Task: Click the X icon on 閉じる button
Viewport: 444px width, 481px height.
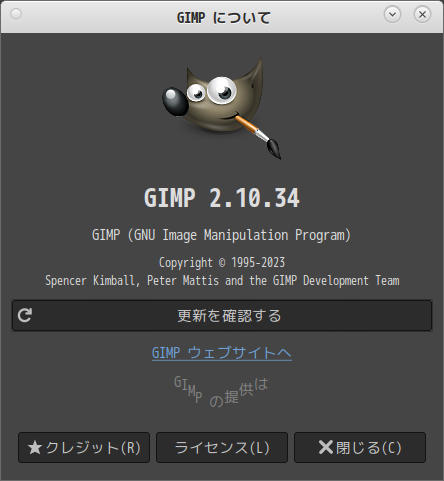Action: [x=326, y=447]
